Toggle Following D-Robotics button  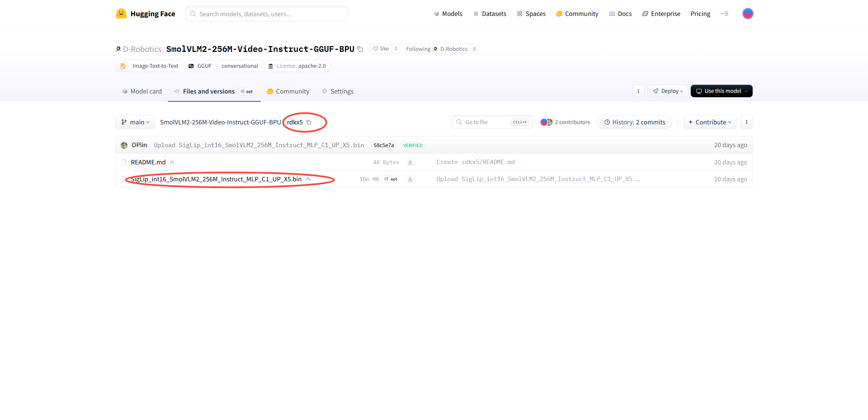(437, 49)
